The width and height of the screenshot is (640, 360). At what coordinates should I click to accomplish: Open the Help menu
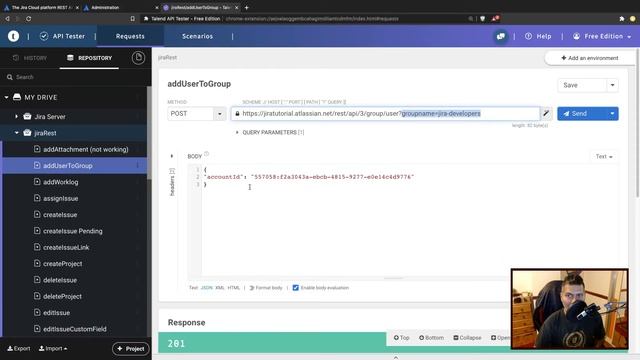pyautogui.click(x=538, y=36)
